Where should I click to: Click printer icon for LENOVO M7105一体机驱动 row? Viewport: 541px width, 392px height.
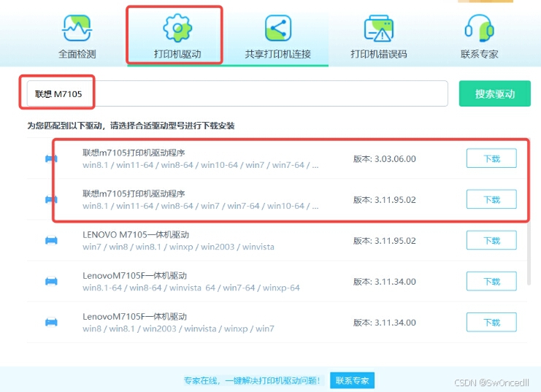(51, 240)
